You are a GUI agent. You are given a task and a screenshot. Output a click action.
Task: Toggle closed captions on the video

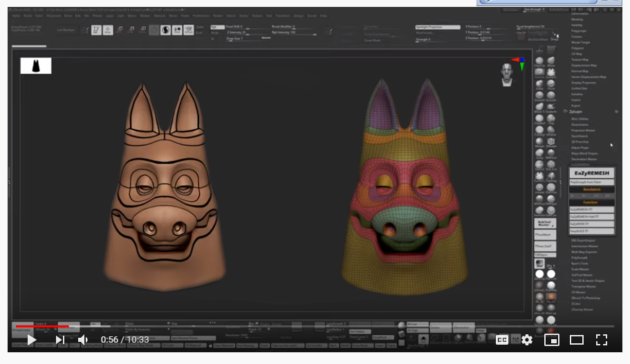[502, 340]
